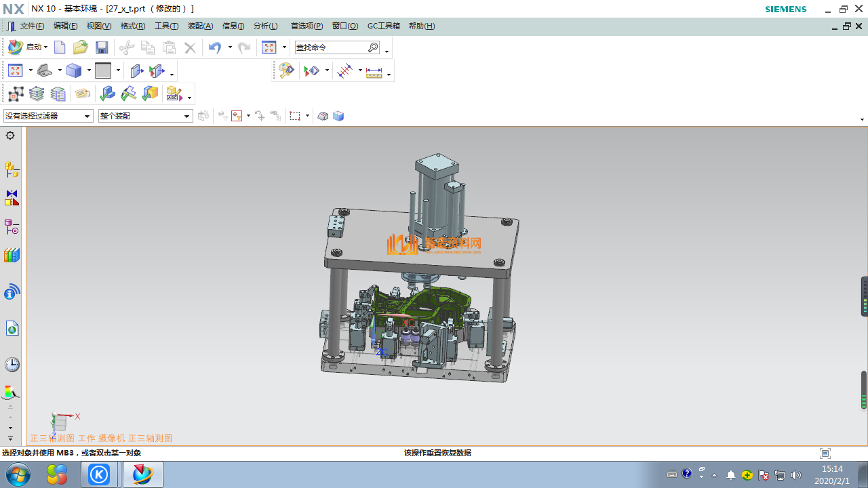Click the resource bar settings gear
This screenshot has height=488, width=868.
(10, 136)
